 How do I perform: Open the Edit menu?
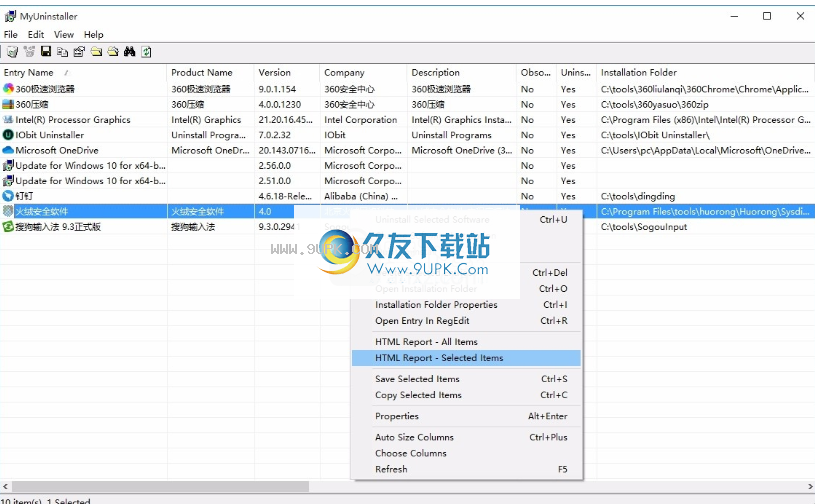pyautogui.click(x=36, y=35)
